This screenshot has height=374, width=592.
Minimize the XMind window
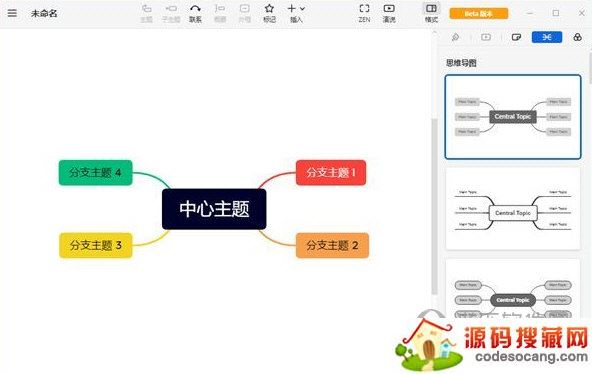pos(530,13)
